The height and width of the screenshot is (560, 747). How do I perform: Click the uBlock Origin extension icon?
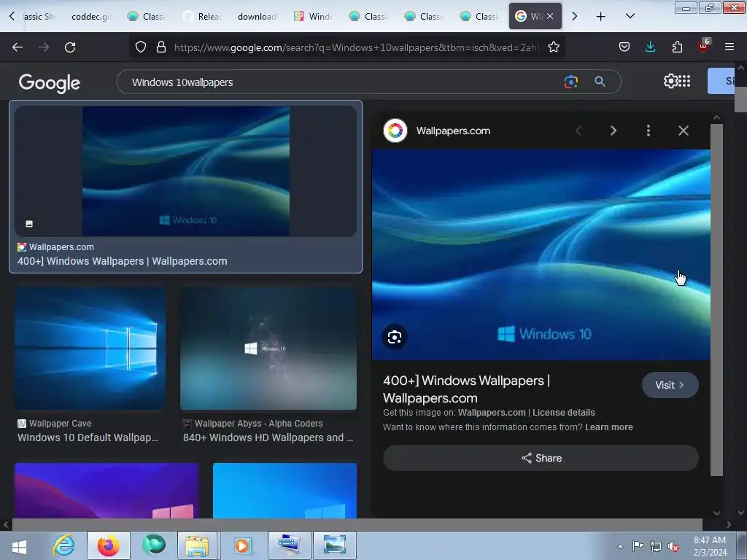pyautogui.click(x=704, y=46)
